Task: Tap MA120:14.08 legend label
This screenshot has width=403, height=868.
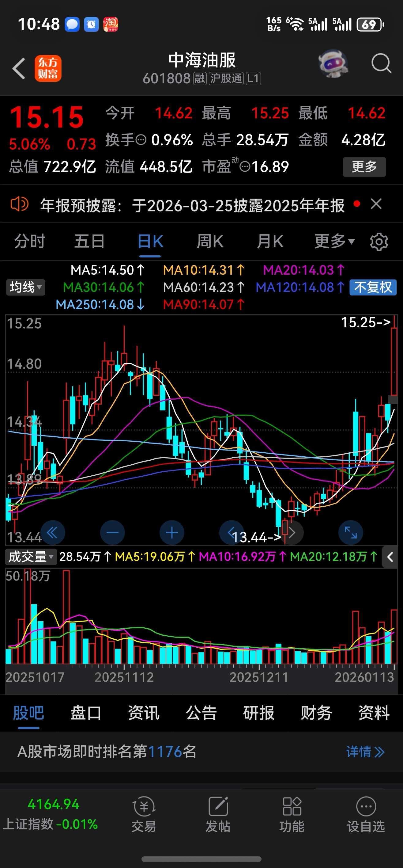Action: (300, 287)
